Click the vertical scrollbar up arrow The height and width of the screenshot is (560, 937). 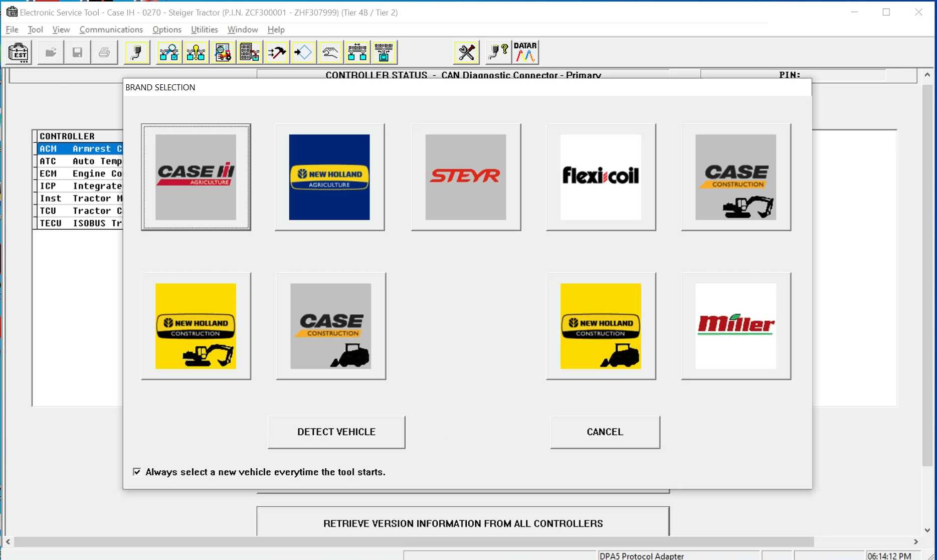[927, 75]
